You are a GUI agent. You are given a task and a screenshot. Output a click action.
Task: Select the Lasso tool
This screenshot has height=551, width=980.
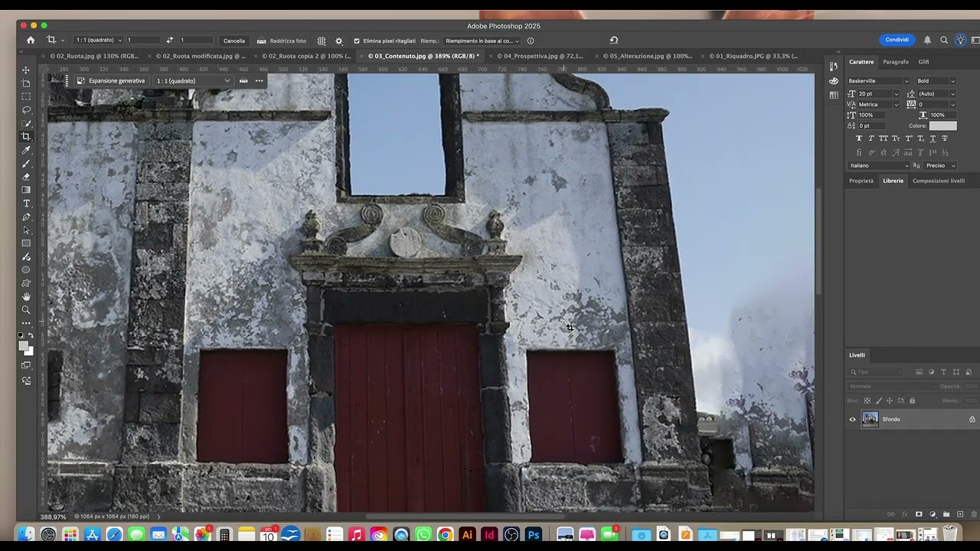click(x=26, y=109)
